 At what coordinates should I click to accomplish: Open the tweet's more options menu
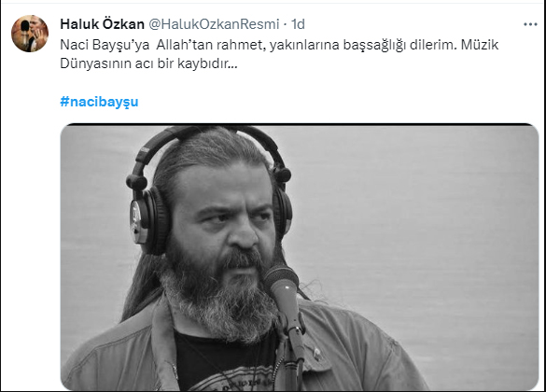(530, 24)
